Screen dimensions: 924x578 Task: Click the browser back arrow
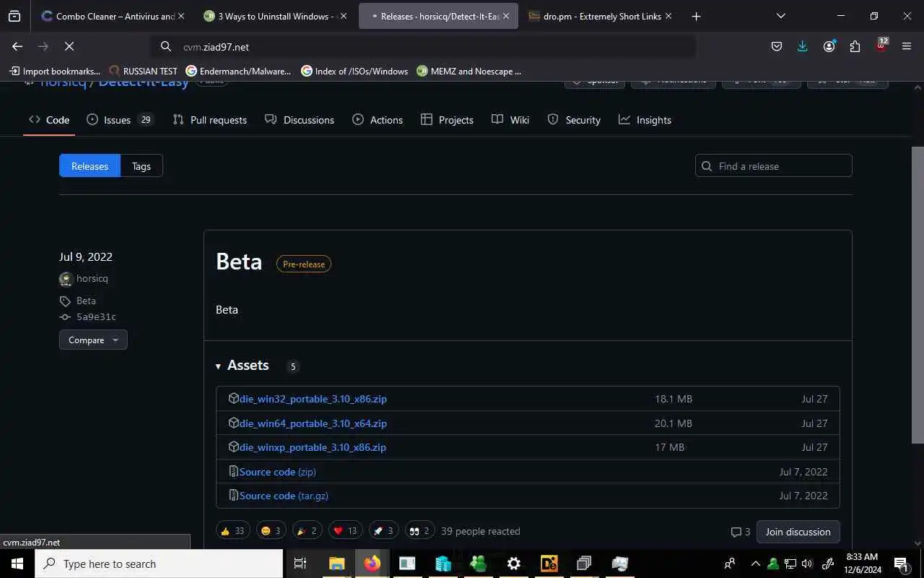[x=17, y=46]
